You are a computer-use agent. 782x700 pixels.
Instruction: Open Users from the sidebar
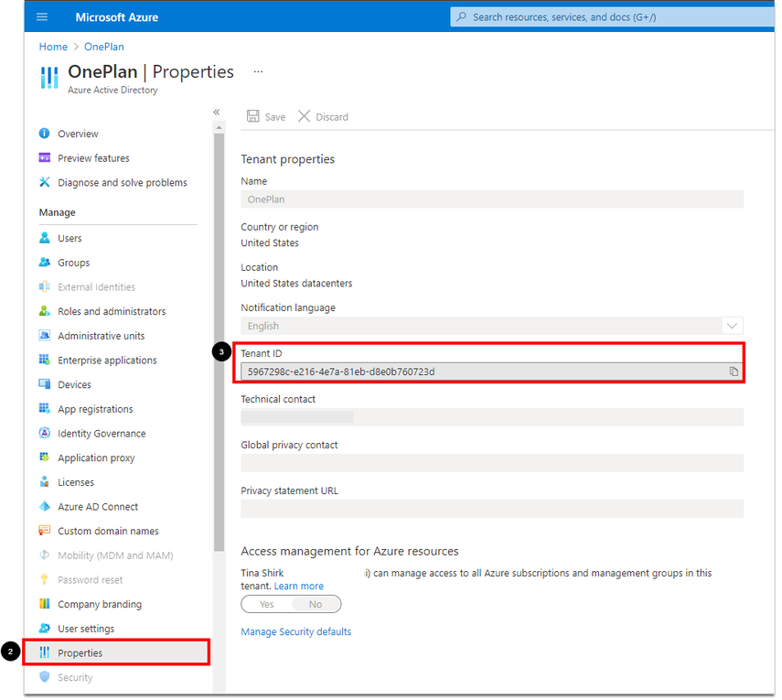70,238
